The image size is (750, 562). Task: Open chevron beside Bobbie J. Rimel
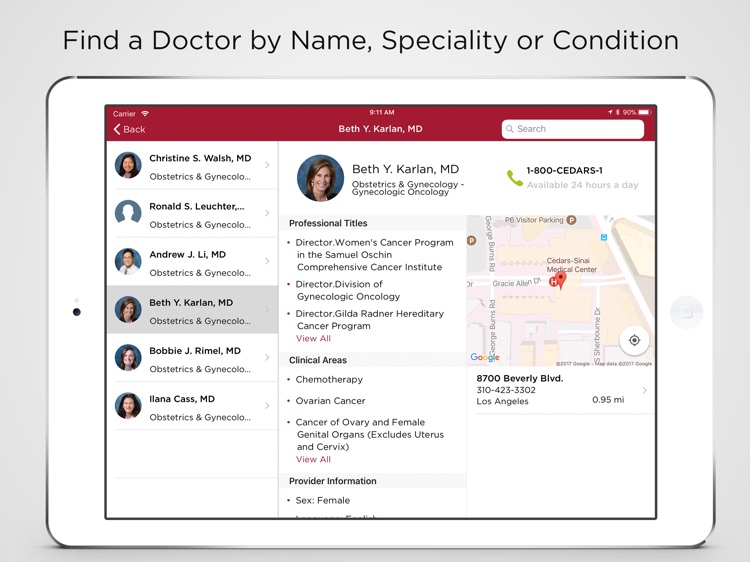pyautogui.click(x=267, y=357)
